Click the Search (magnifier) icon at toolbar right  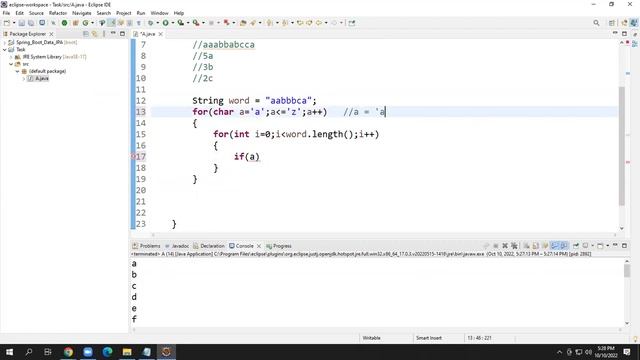tap(596, 23)
